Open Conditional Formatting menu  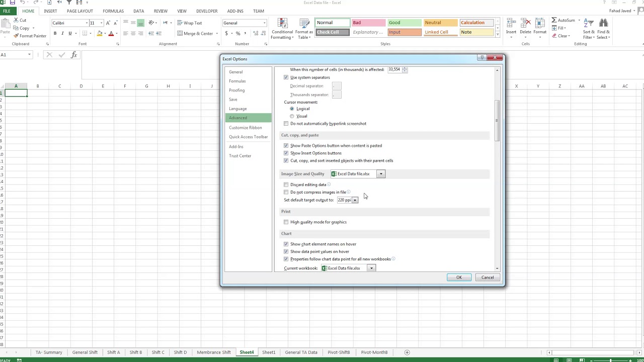pyautogui.click(x=282, y=29)
